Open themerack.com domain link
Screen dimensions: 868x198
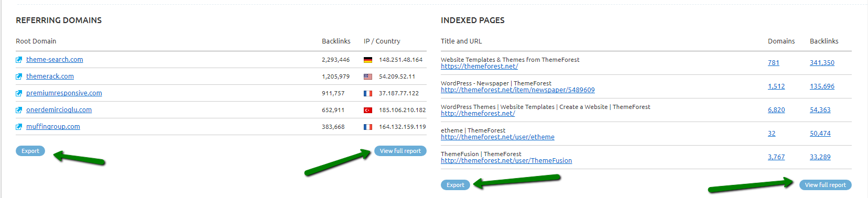click(50, 76)
